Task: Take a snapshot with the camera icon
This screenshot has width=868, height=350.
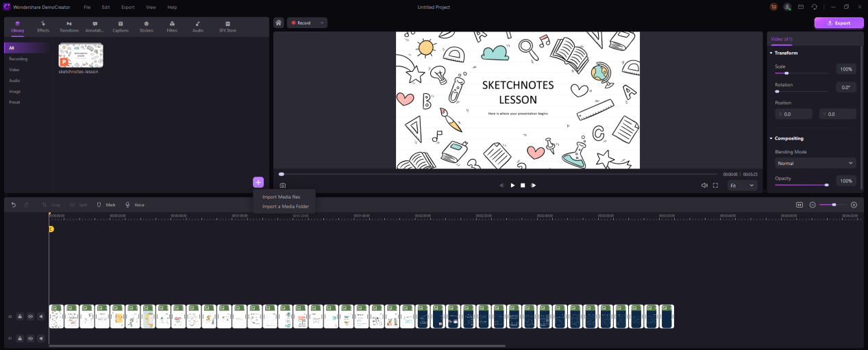Action: 282,186
